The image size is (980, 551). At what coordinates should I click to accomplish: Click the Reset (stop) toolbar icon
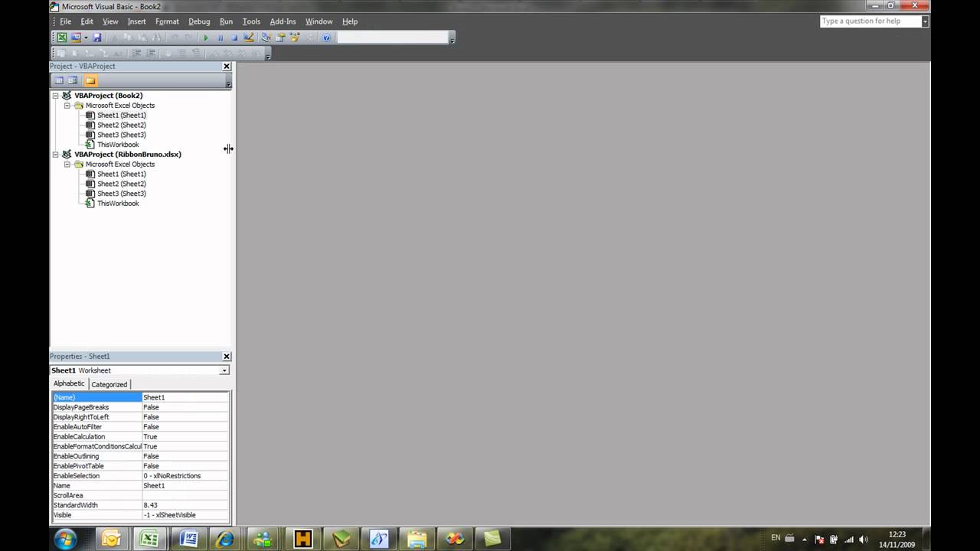(x=234, y=37)
